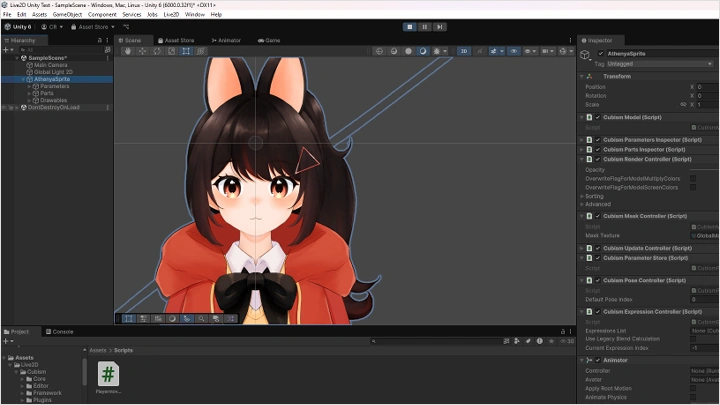Click the first rect icon in bottom scene overlay
Image resolution: width=720 pixels, height=405 pixels.
129,318
